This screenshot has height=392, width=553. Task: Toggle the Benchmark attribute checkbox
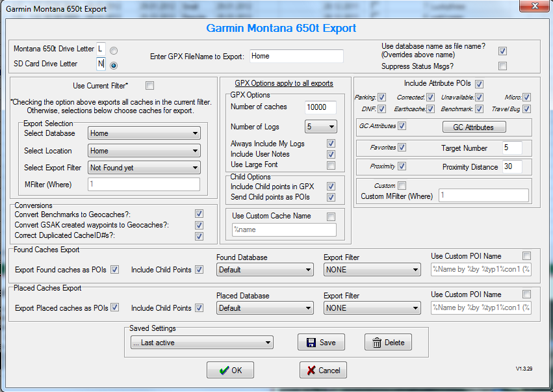coord(479,109)
